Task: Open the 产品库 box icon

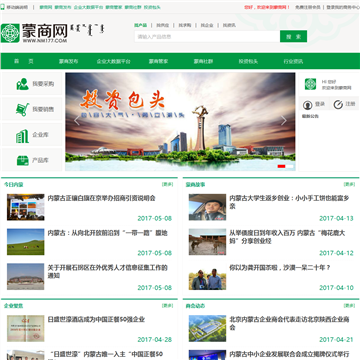Action: coord(23,160)
